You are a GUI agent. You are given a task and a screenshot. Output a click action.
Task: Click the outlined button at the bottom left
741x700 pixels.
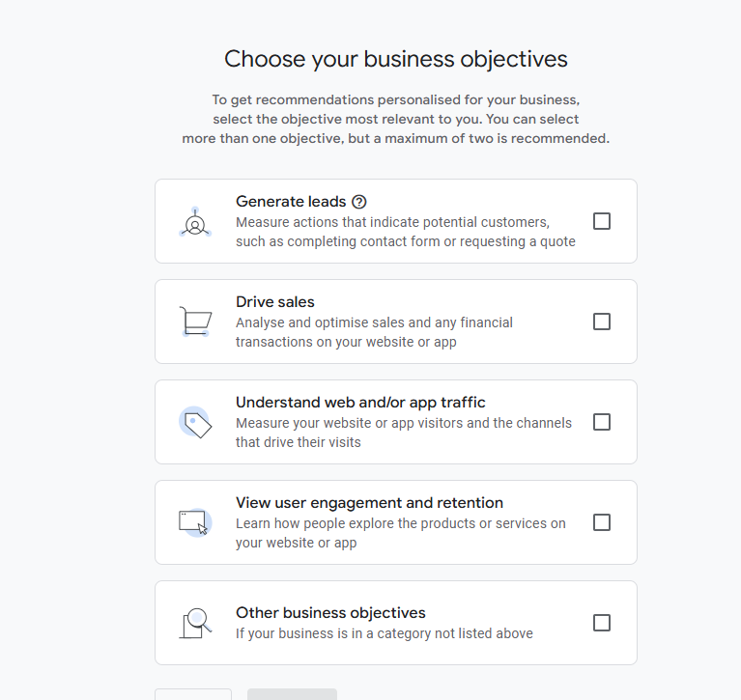point(193,694)
